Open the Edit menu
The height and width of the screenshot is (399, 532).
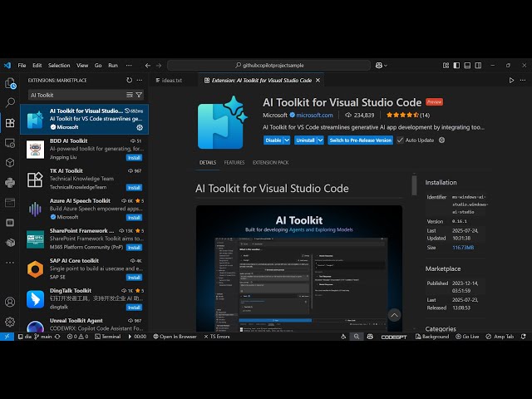[37, 66]
